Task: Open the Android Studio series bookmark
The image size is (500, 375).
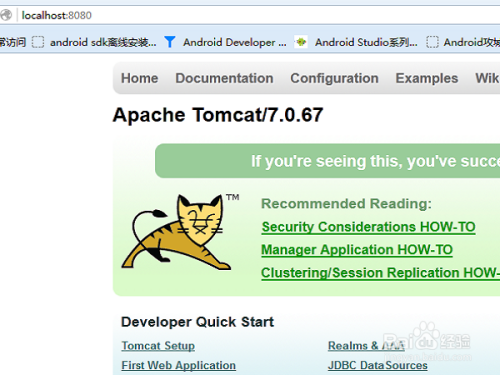Action: pos(366,42)
